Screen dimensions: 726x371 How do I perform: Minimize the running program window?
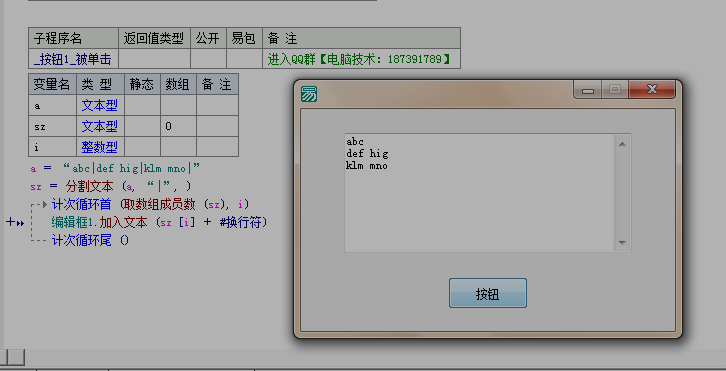click(588, 89)
